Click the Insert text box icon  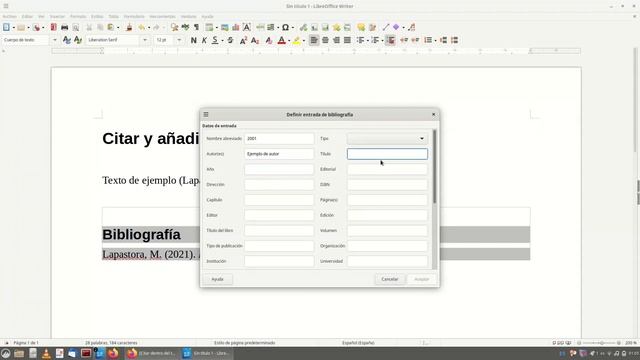(247, 27)
